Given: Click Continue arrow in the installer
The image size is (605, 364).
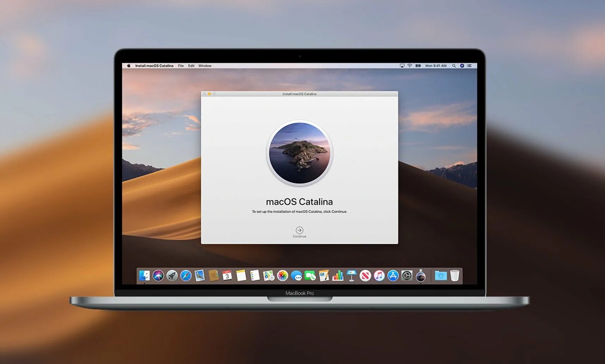Looking at the screenshot, I should coord(300,230).
